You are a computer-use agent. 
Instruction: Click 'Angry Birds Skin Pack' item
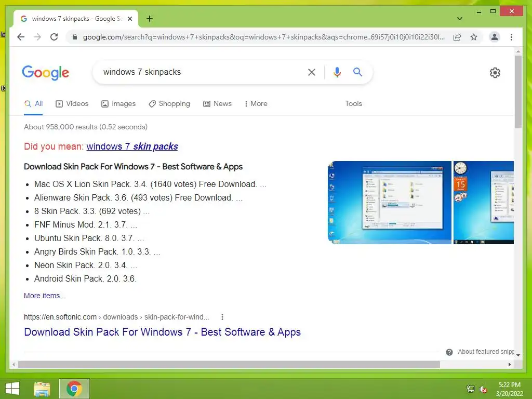[97, 252]
